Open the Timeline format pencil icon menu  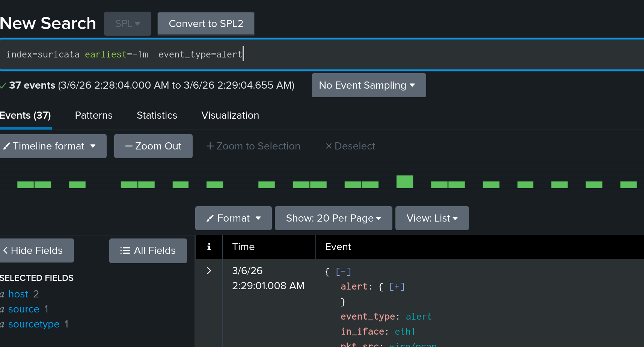click(7, 146)
